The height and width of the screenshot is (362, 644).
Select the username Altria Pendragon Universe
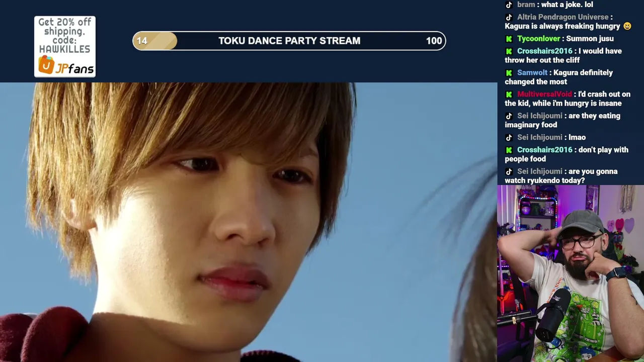click(x=562, y=17)
